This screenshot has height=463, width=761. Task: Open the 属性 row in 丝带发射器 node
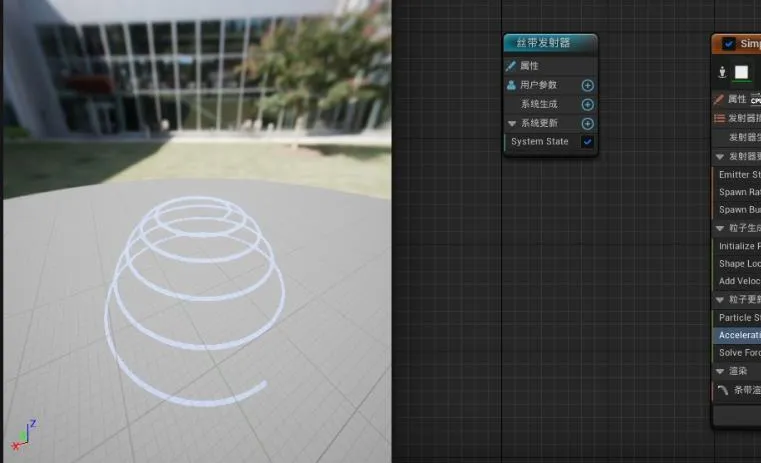coord(550,66)
